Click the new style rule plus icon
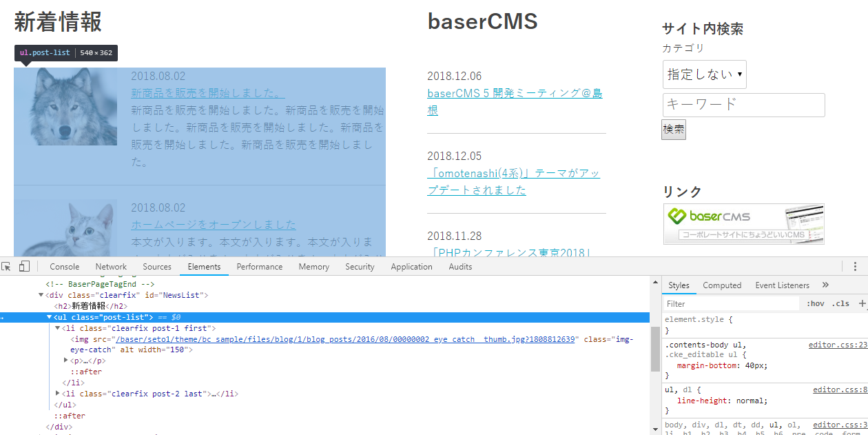This screenshot has height=435, width=868. (861, 303)
